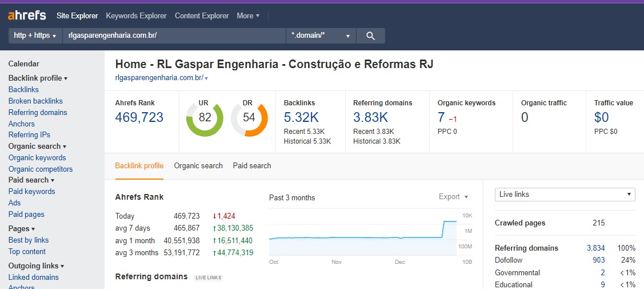Click the domain URL input field
644x289 pixels.
(174, 35)
